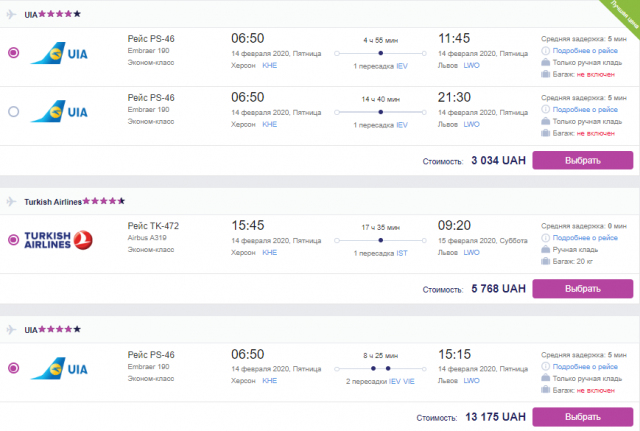Select the 11:45 arrival UIA flight radio button
The height and width of the screenshot is (431, 640).
pos(13,53)
